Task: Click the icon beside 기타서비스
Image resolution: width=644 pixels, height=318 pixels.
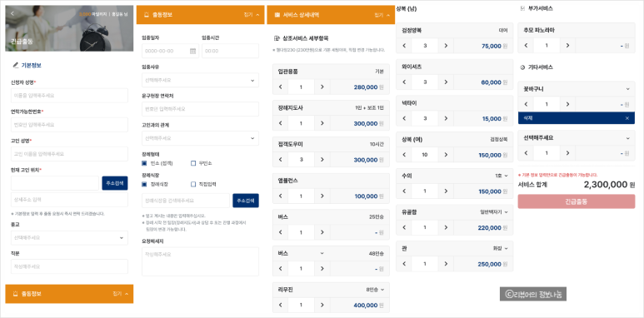Action: [x=522, y=67]
